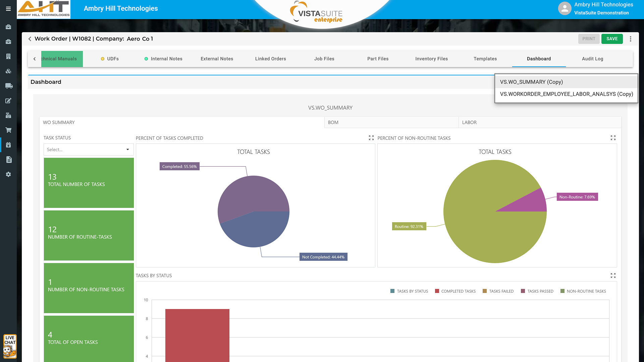Viewport: 644px width, 362px height.
Task: Click the shopping cart sidebar icon
Action: [x=9, y=130]
